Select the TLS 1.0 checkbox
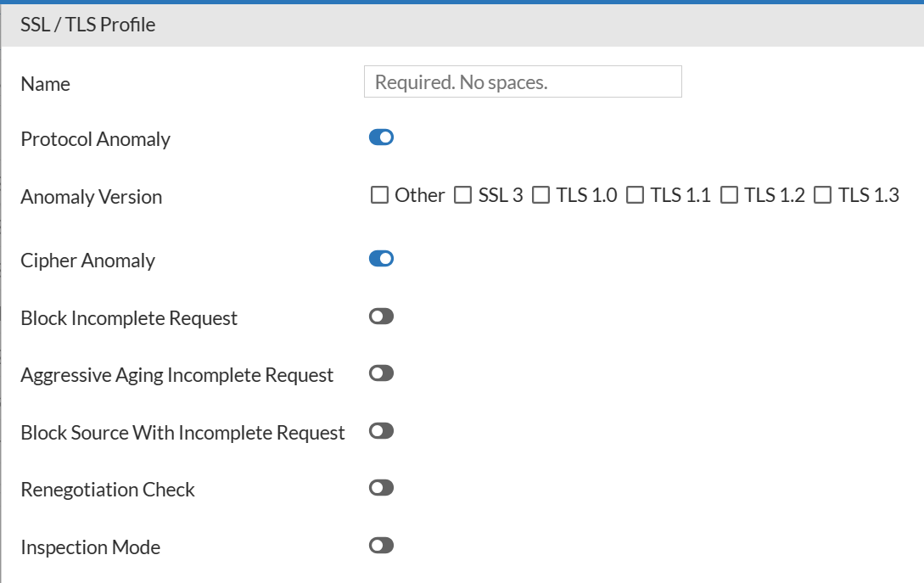 point(540,194)
